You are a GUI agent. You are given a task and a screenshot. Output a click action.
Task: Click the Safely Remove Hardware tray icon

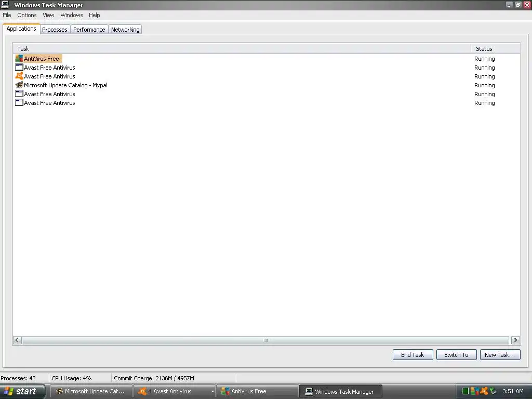pyautogui.click(x=493, y=391)
